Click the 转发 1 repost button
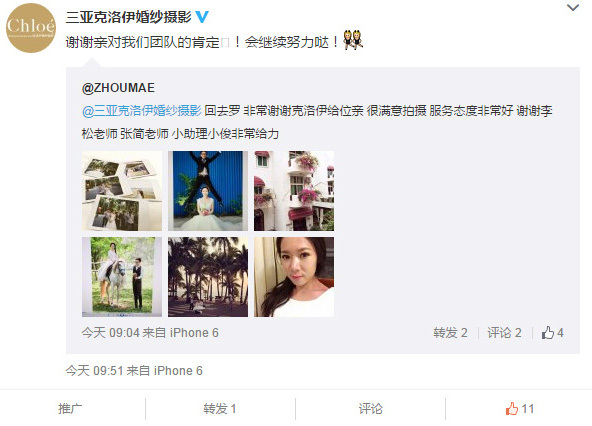This screenshot has width=592, height=426. click(x=220, y=409)
